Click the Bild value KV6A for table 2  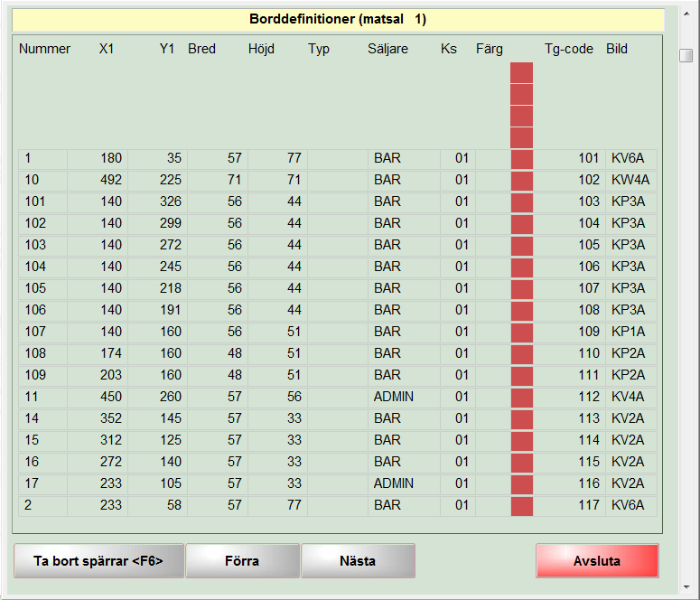(x=631, y=505)
